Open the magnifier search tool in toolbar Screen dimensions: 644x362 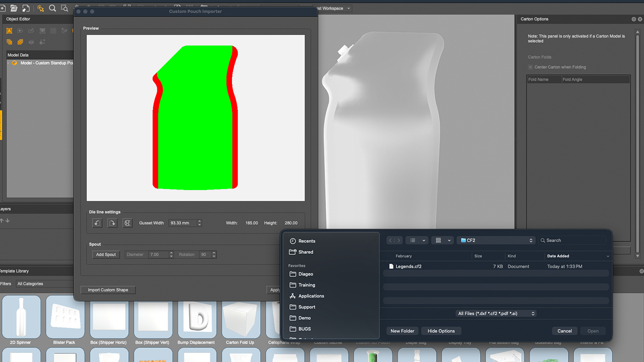click(52, 9)
